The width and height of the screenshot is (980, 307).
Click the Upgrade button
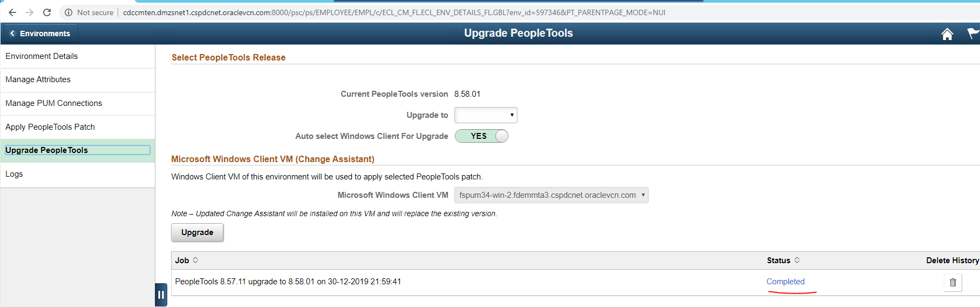pyautogui.click(x=198, y=232)
